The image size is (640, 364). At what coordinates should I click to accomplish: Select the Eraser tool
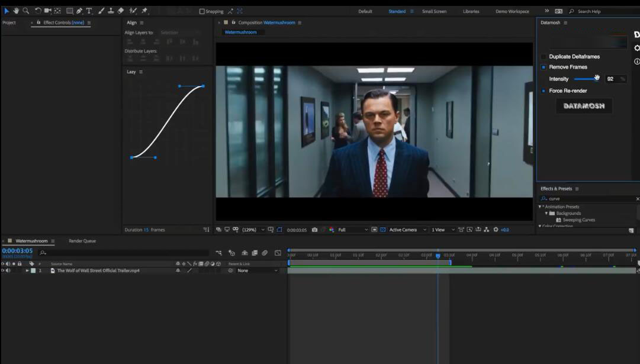(121, 11)
